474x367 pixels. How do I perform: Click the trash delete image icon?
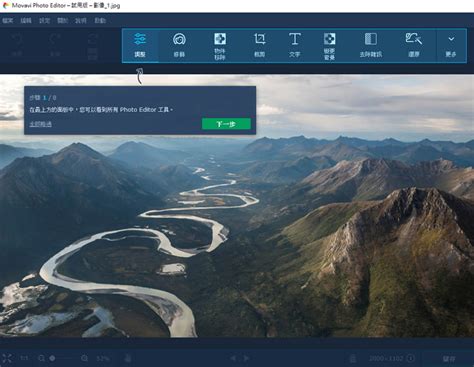353,359
